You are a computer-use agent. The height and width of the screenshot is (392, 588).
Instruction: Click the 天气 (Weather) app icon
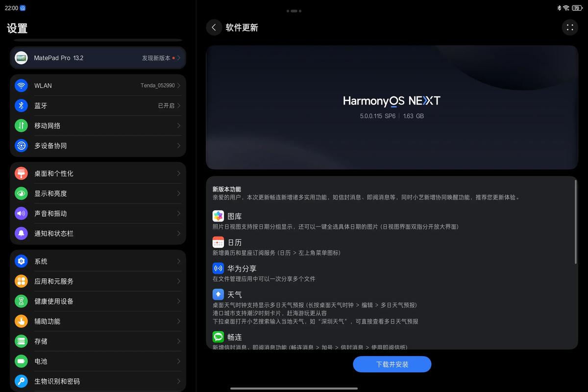[218, 294]
